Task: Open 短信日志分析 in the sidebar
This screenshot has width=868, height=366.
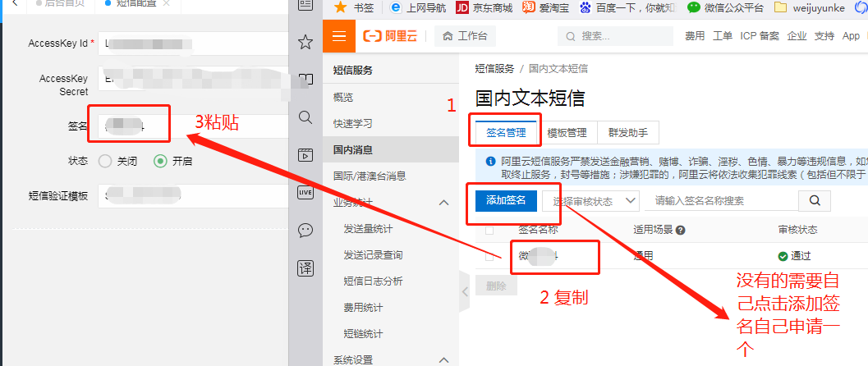Action: point(373,281)
